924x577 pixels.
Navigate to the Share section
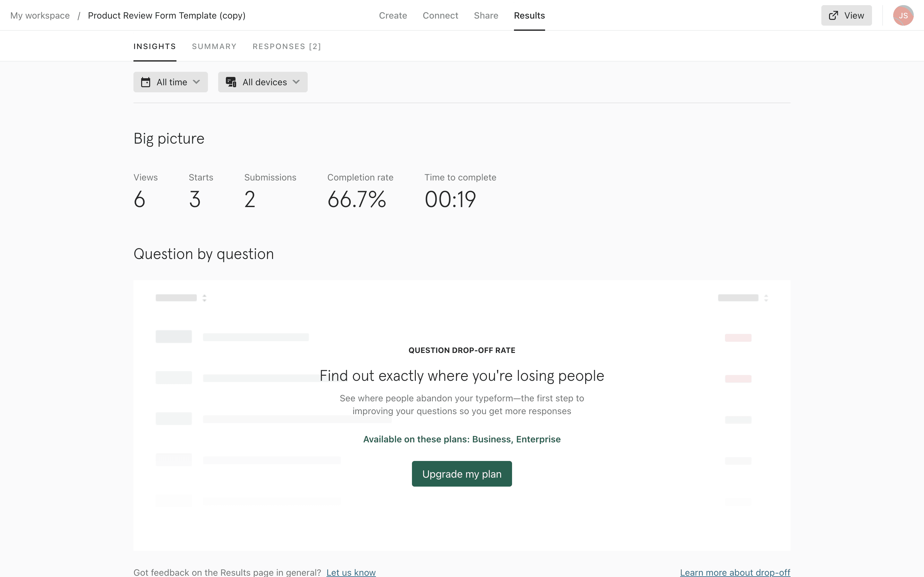click(x=486, y=16)
